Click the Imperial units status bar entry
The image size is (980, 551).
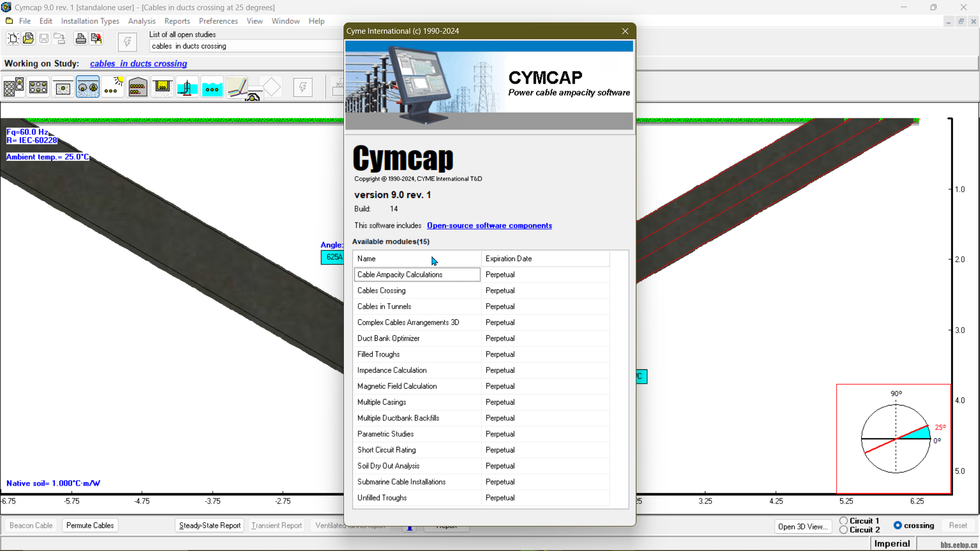coord(892,544)
